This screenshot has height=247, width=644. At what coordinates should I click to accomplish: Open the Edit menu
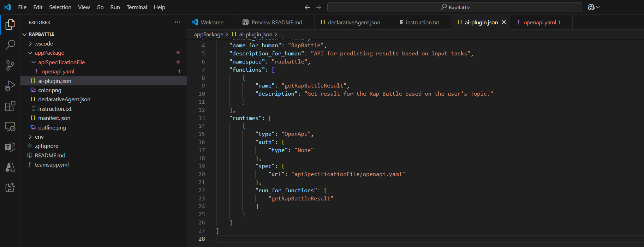pos(38,7)
